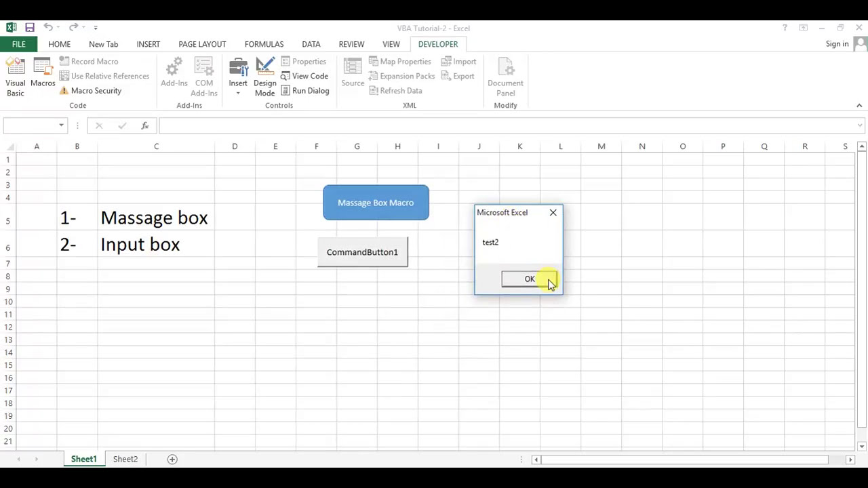Click Refresh Data in XML group
Image resolution: width=868 pixels, height=488 pixels.
395,91
